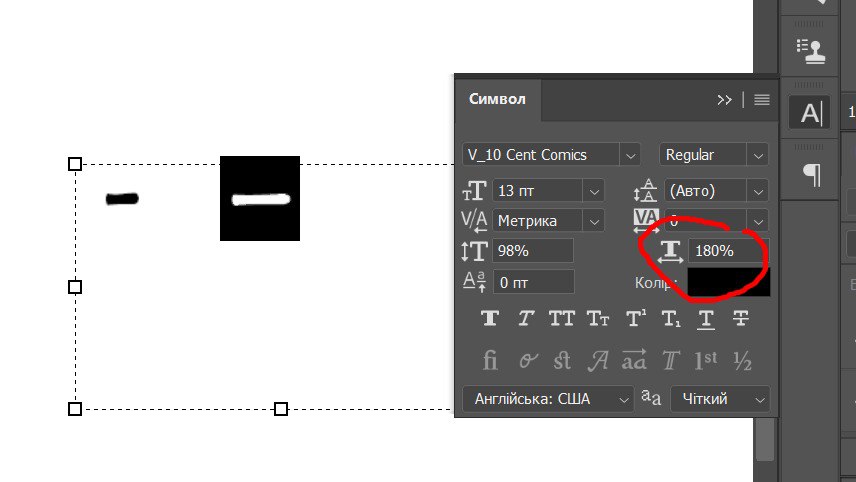Click the black text color swatch
856x482 pixels.
pos(728,282)
